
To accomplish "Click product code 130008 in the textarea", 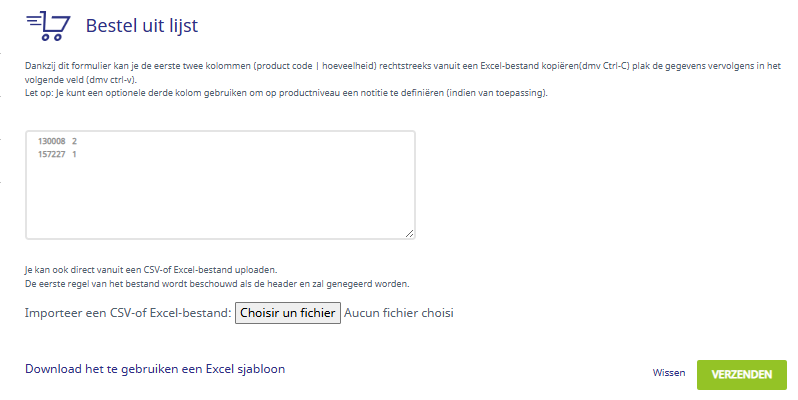I will tap(50, 142).
